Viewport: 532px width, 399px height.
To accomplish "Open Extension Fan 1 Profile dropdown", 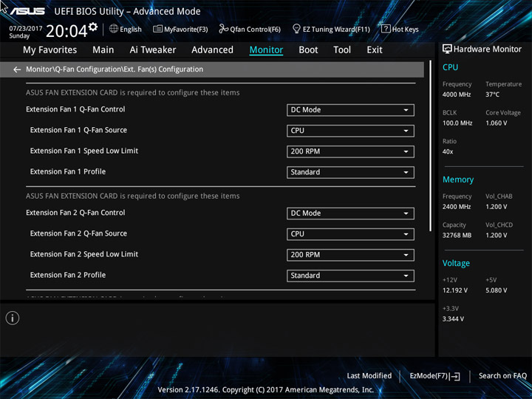I will [x=350, y=172].
